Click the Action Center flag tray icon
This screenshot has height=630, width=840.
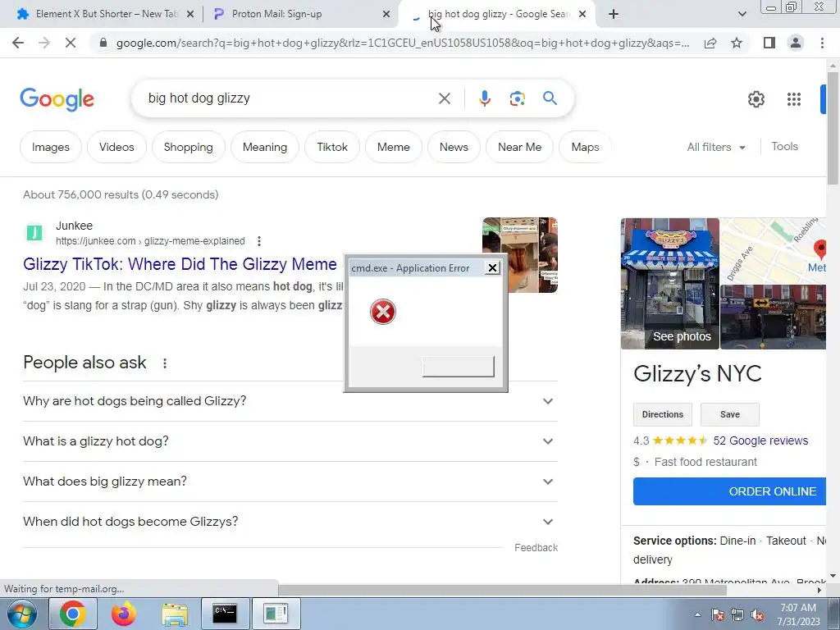(718, 614)
